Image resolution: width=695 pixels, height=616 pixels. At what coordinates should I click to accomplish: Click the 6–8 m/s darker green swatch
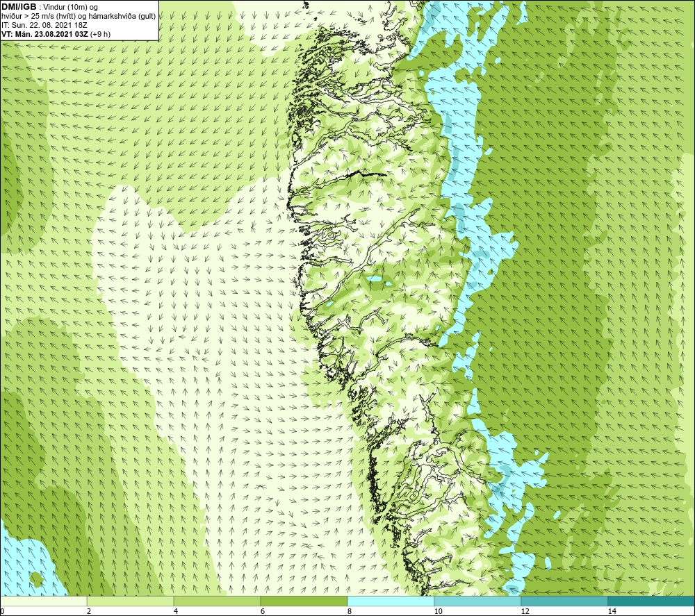coord(304,601)
